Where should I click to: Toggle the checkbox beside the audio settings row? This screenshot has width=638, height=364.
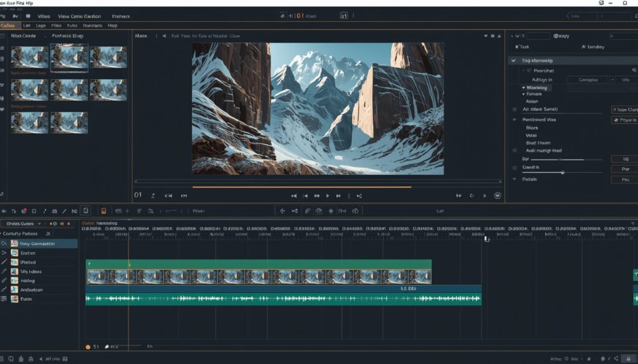point(515,149)
